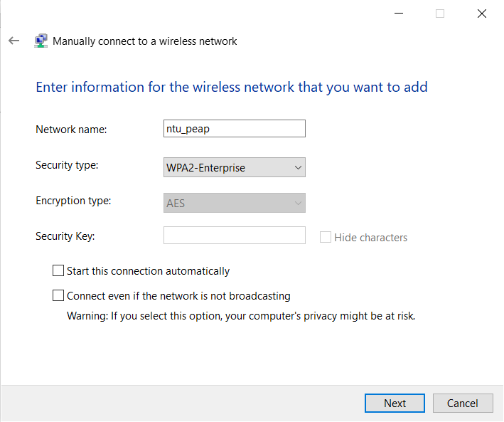
Task: Click the Security type chevron arrow
Action: coord(298,167)
